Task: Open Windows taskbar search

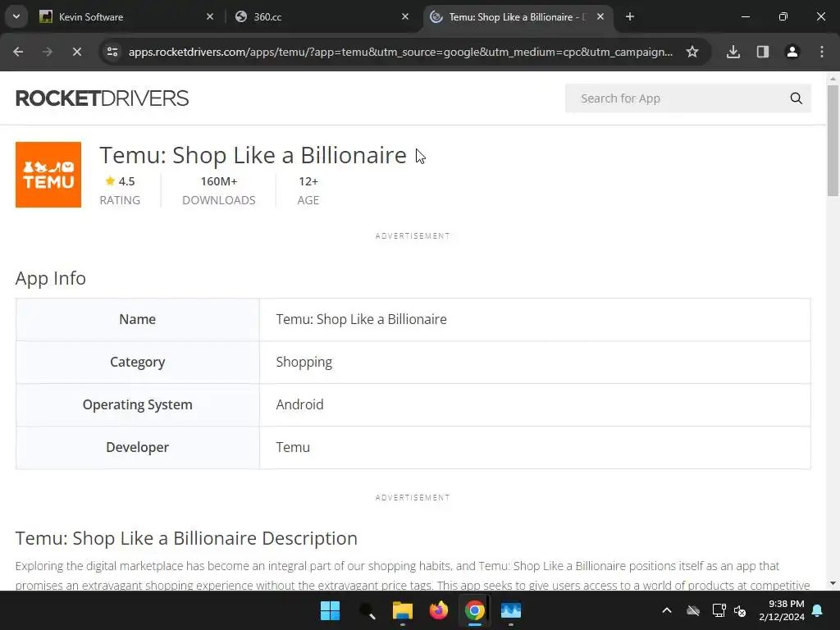Action: pyautogui.click(x=367, y=610)
